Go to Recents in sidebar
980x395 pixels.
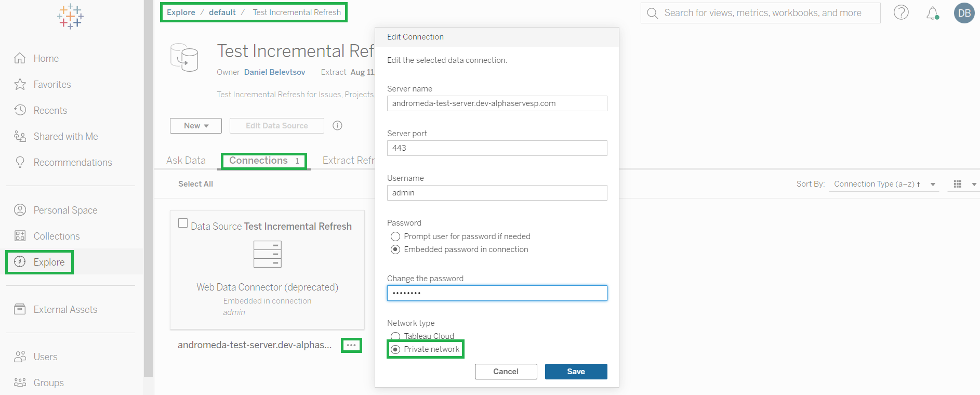tap(41, 110)
